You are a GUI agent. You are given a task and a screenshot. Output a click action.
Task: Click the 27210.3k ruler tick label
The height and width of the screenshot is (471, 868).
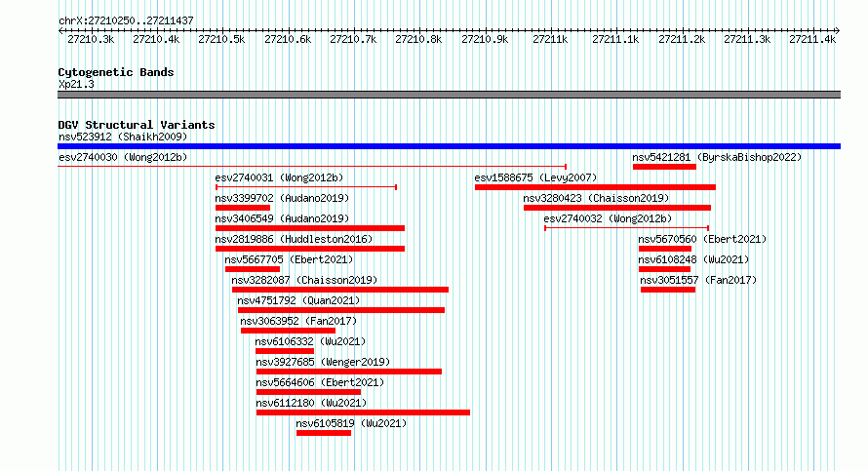click(x=91, y=39)
